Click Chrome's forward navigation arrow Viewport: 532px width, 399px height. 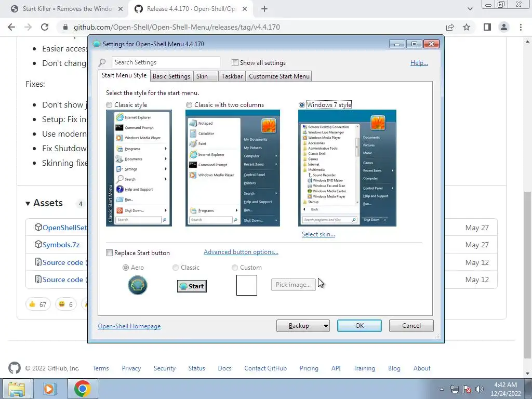tap(28, 27)
